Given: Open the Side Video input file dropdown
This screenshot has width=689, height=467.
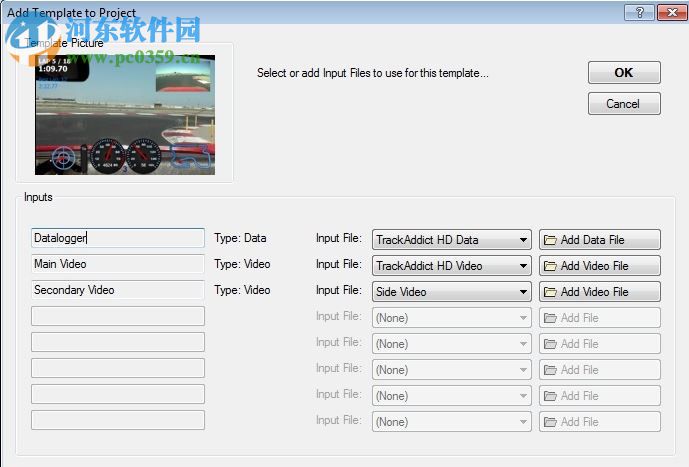Looking at the screenshot, I should point(452,292).
